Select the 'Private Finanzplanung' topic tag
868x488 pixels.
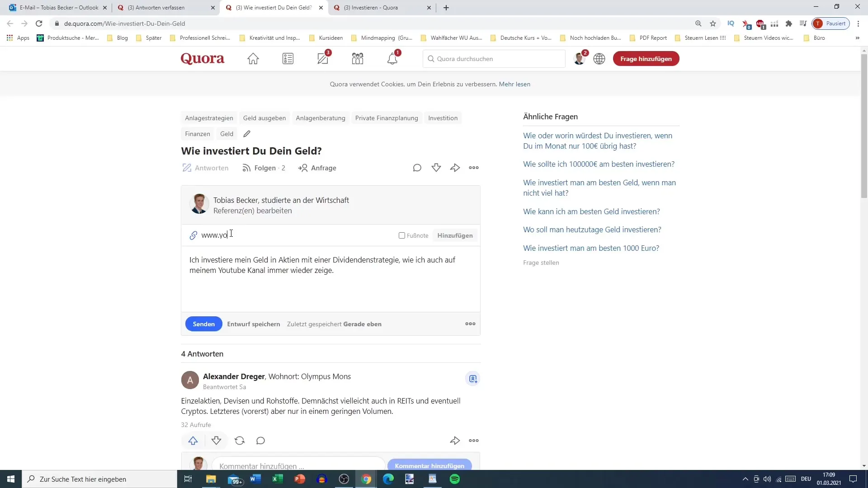coord(387,118)
